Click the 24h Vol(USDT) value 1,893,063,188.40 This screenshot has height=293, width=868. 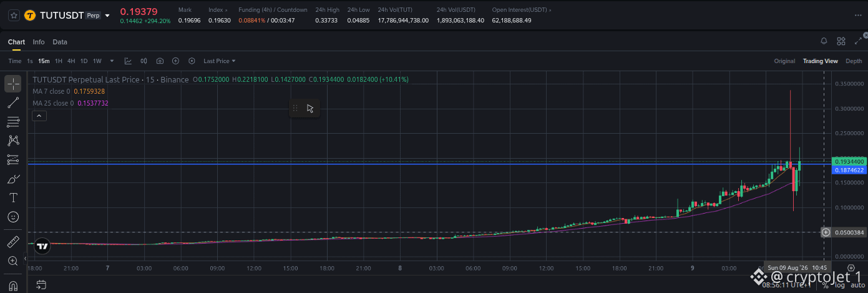(x=461, y=21)
